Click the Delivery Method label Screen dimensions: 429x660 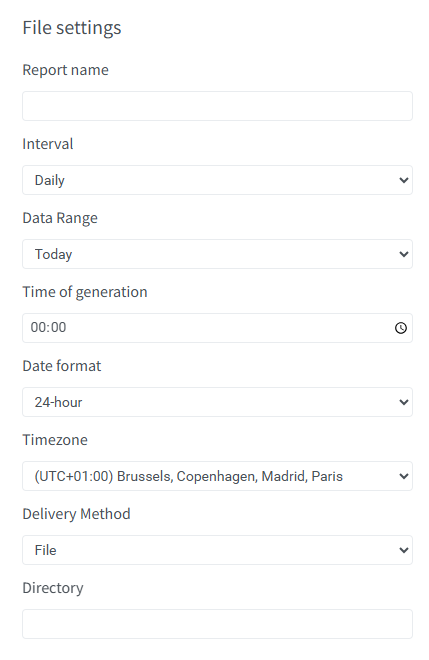click(76, 514)
